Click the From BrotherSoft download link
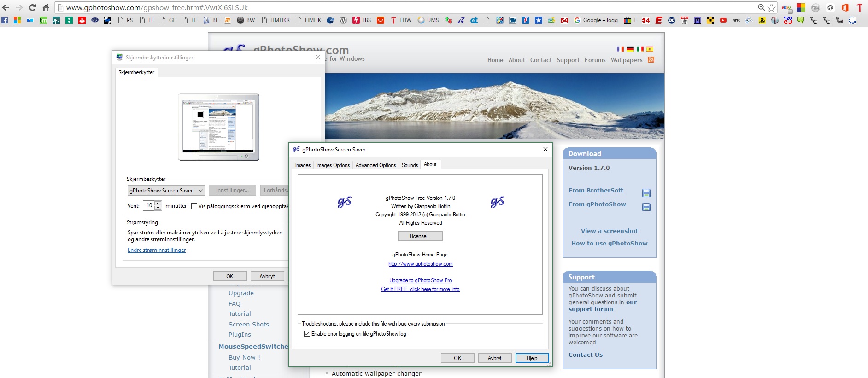The width and height of the screenshot is (868, 378). point(596,191)
